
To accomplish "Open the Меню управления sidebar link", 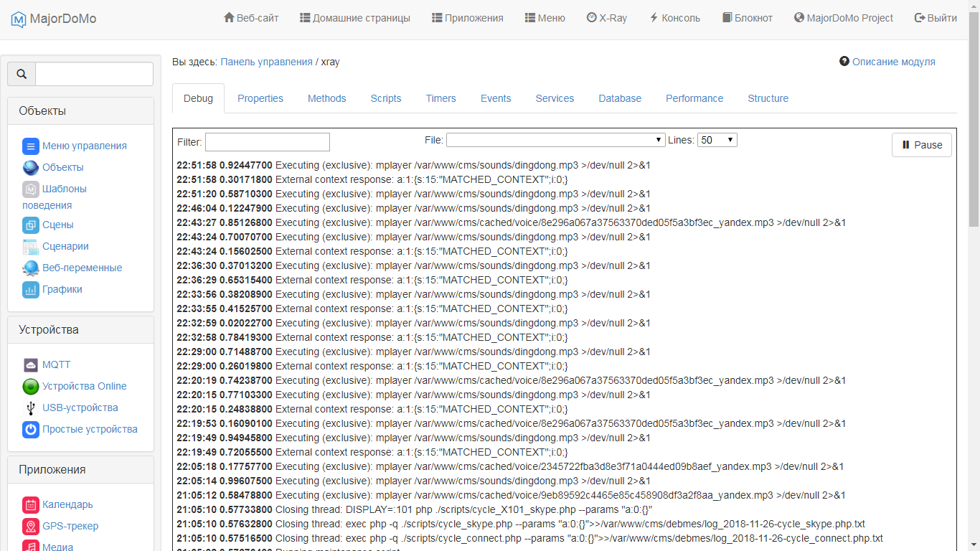I will click(x=85, y=146).
